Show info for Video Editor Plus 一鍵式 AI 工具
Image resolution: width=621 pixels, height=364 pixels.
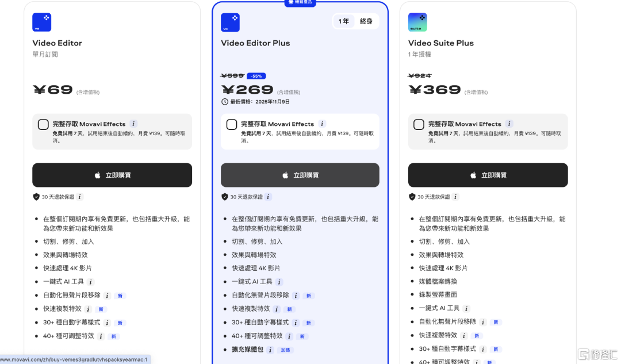click(279, 282)
